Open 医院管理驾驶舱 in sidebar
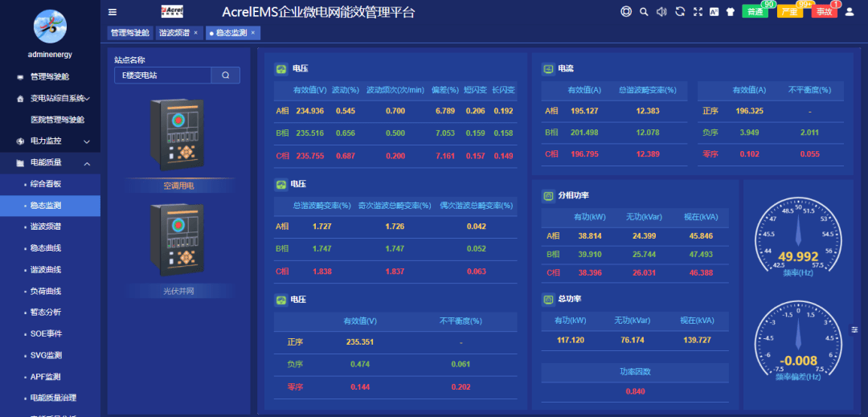The height and width of the screenshot is (417, 868). tap(57, 120)
